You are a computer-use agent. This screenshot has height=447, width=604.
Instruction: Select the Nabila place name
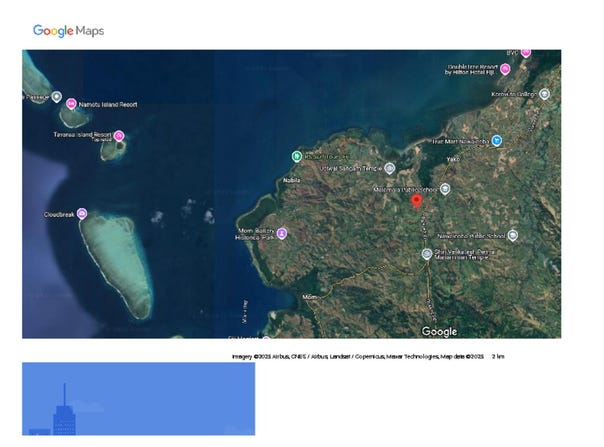[x=292, y=180]
